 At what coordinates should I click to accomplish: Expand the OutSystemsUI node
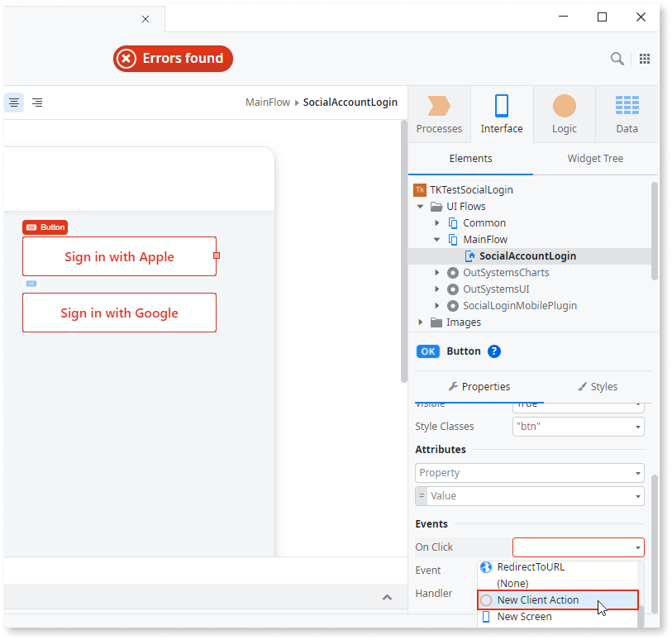point(436,289)
